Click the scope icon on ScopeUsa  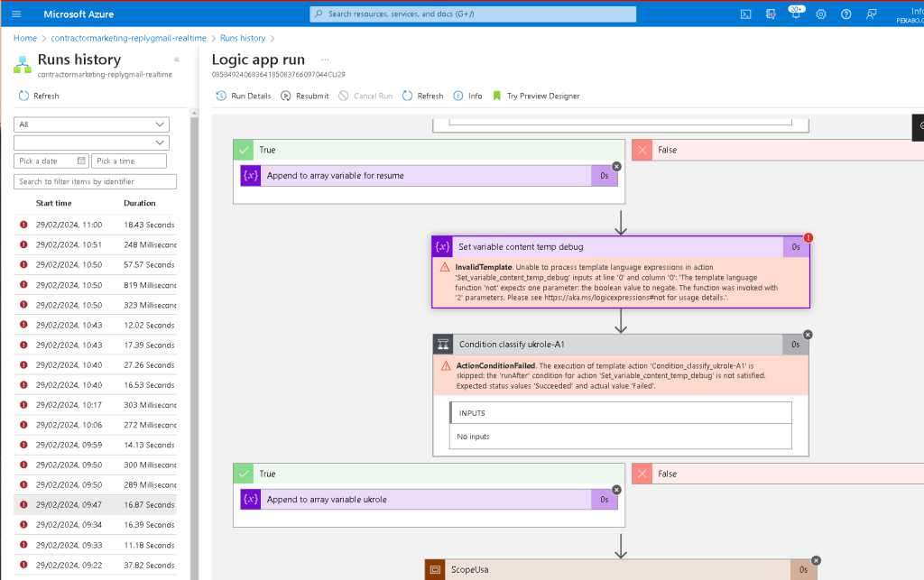(435, 569)
